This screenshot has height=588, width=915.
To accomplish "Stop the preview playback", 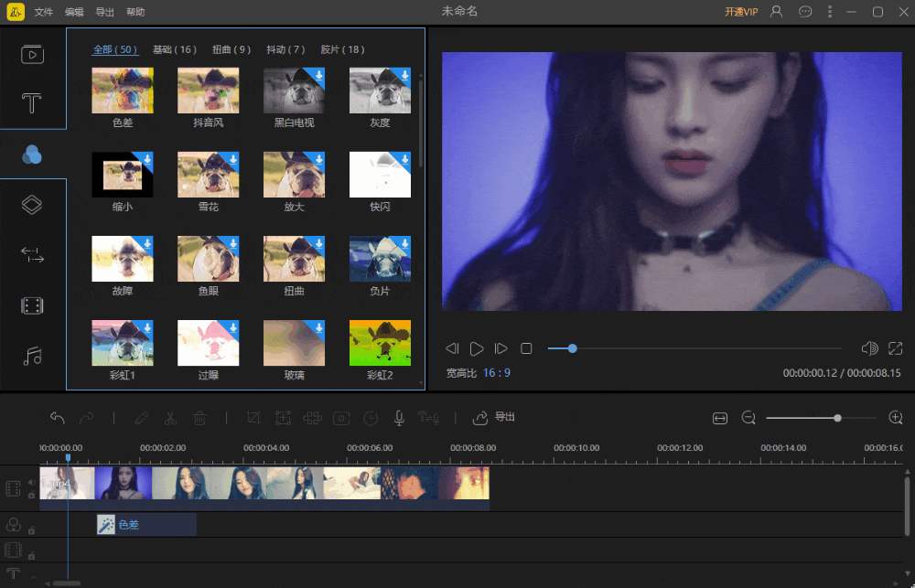I will tap(526, 348).
